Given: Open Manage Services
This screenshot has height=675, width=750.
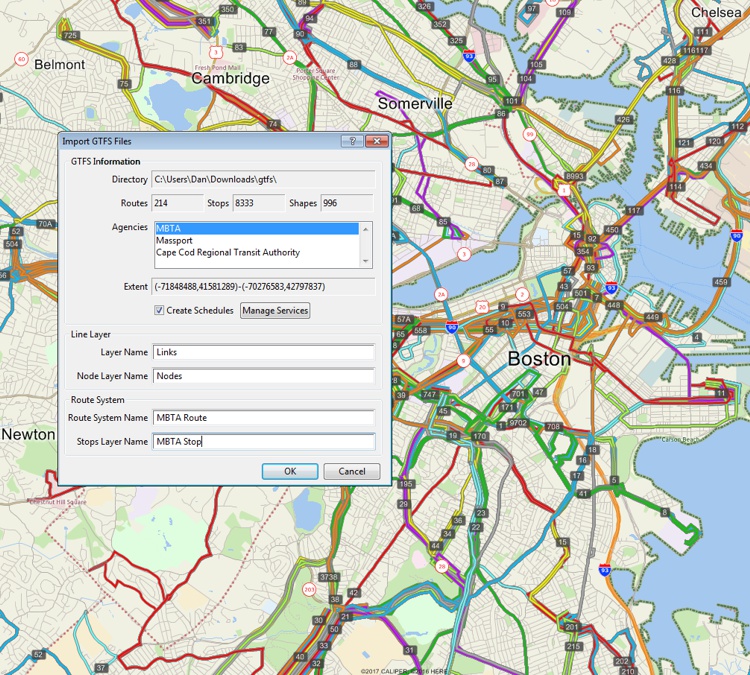Looking at the screenshot, I should coord(275,311).
